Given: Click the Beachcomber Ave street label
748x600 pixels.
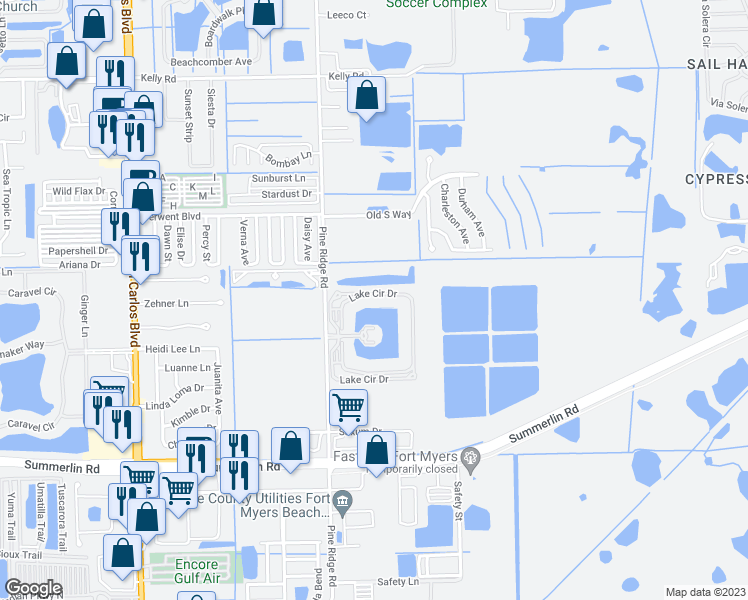Looking at the screenshot, I should (x=211, y=62).
